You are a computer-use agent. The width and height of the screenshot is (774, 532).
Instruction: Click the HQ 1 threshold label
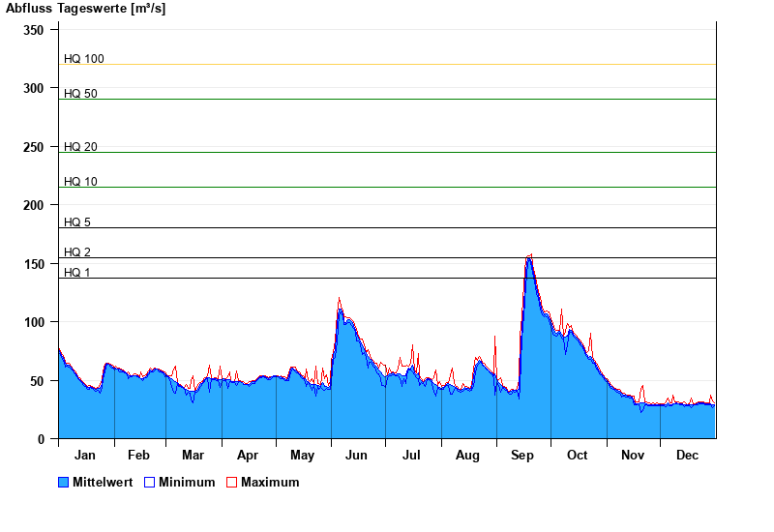[x=77, y=273]
